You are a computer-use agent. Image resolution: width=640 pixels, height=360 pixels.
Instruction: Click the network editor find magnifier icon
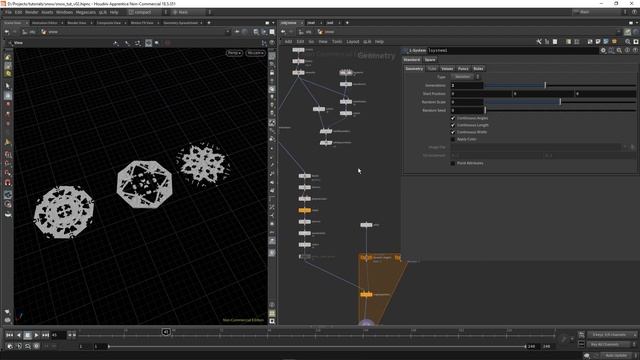(x=628, y=42)
